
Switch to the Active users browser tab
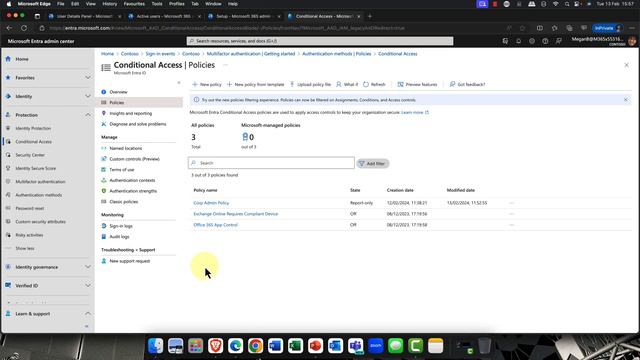coord(164,16)
